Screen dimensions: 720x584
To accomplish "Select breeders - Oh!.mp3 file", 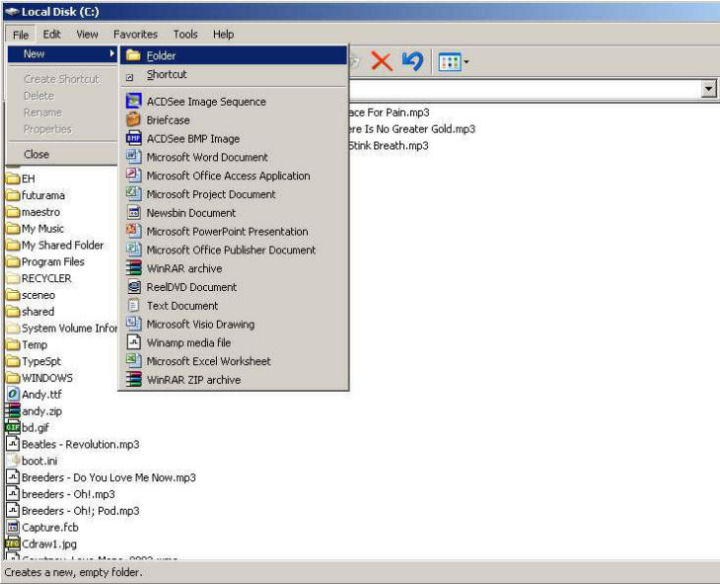I will coord(61,494).
